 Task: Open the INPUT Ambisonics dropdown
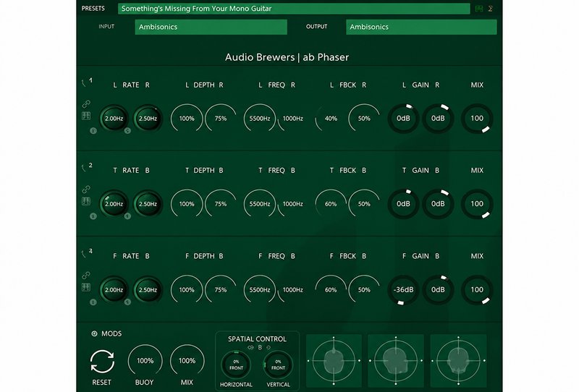click(211, 27)
